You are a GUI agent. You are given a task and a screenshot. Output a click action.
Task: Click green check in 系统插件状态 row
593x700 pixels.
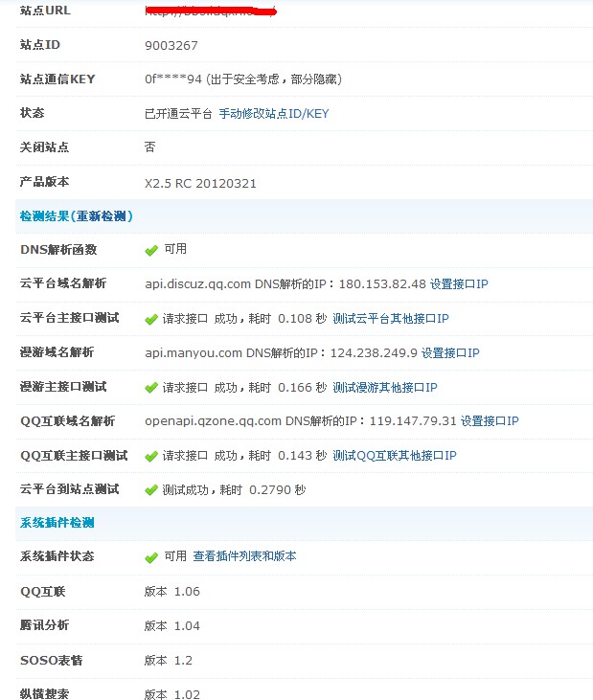(151, 557)
